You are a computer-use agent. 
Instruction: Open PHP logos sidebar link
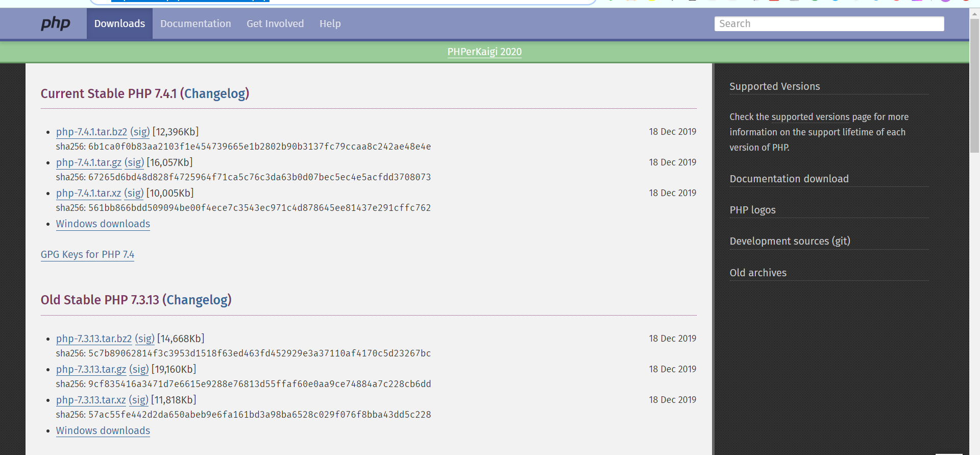tap(752, 210)
